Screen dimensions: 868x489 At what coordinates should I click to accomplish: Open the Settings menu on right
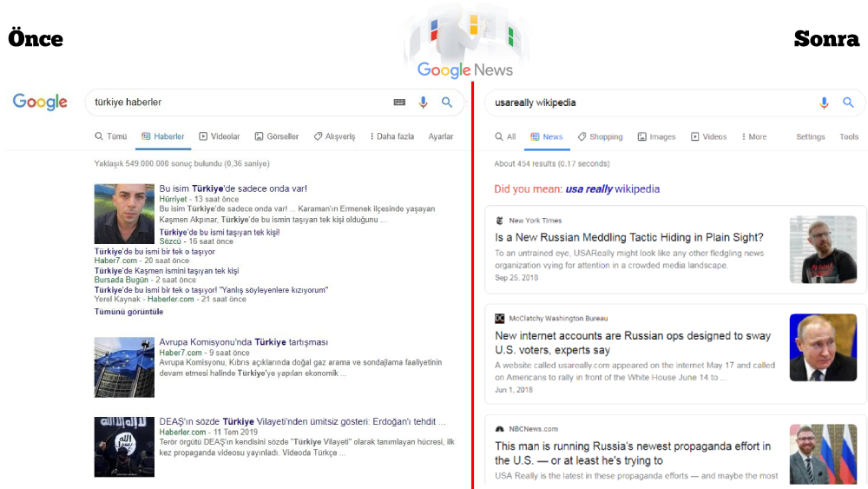pyautogui.click(x=811, y=136)
